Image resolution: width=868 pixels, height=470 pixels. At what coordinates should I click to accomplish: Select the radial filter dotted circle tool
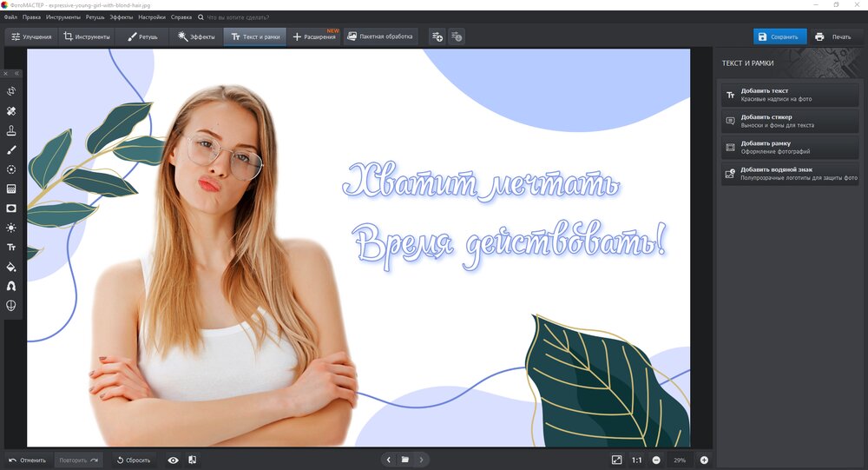point(11,169)
